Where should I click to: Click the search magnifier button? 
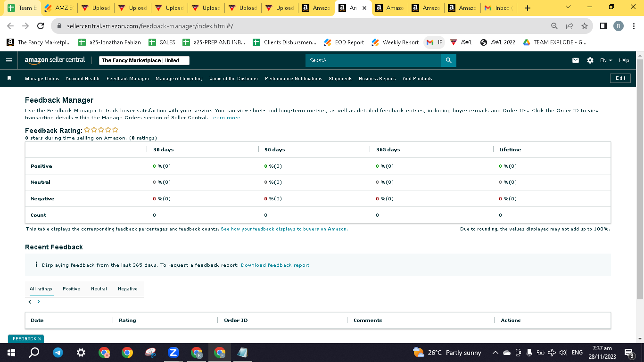[448, 60]
